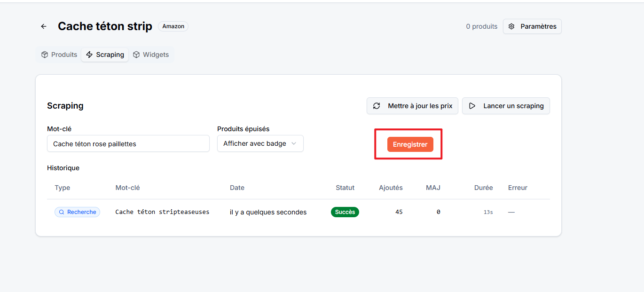Click the Enregistrer button
644x292 pixels.
pos(410,144)
